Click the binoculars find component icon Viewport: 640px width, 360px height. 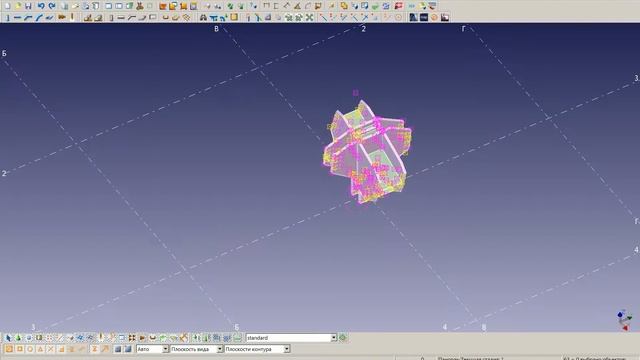point(203,18)
